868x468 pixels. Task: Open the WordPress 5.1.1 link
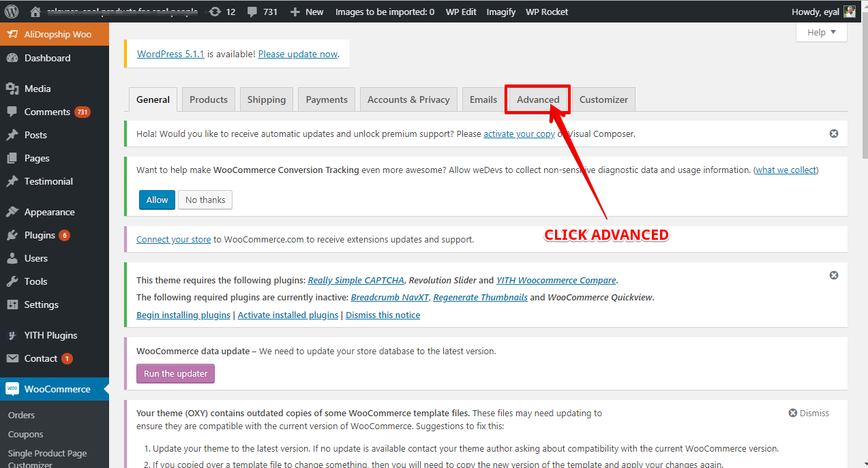pos(170,54)
